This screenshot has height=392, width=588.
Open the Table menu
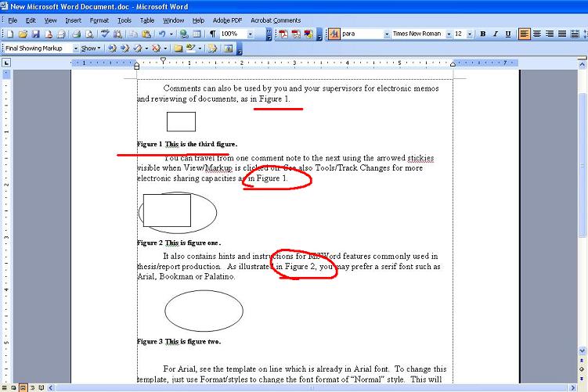(146, 20)
